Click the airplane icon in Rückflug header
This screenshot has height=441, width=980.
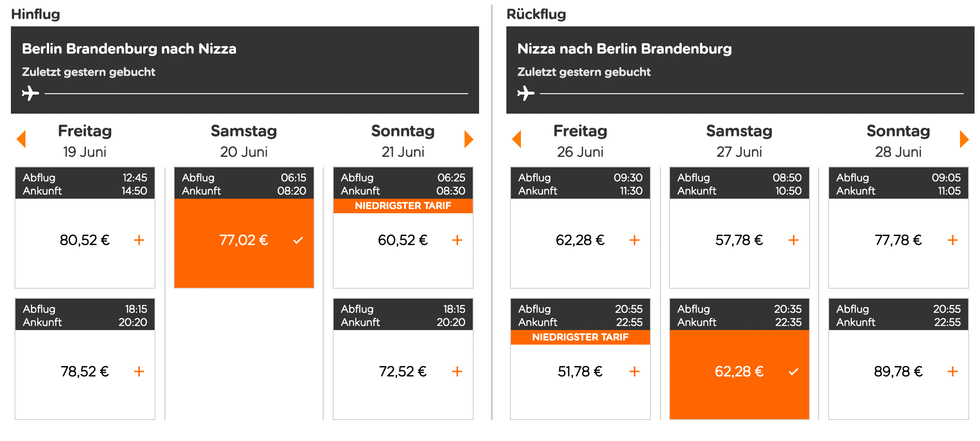click(x=525, y=94)
